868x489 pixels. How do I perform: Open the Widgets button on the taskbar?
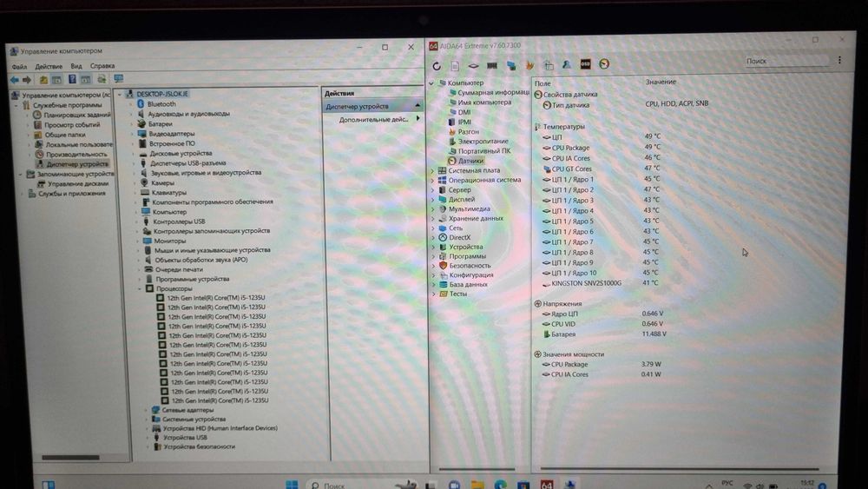pos(48,486)
